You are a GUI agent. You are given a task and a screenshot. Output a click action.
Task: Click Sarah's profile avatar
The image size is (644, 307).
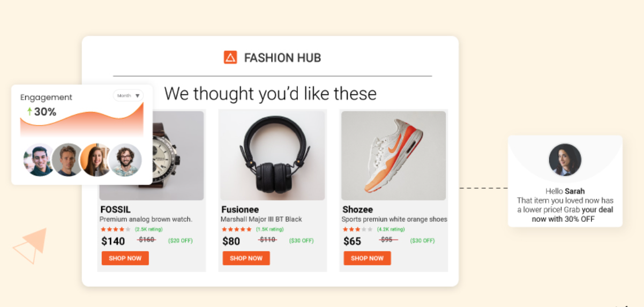[x=565, y=160]
